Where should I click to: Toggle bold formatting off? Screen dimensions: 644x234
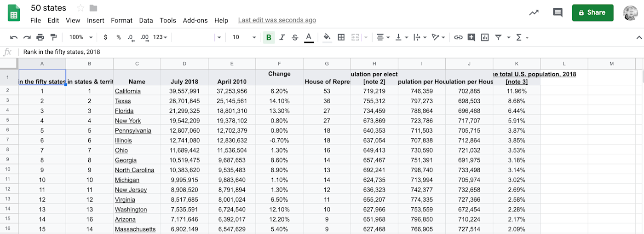pyautogui.click(x=269, y=37)
